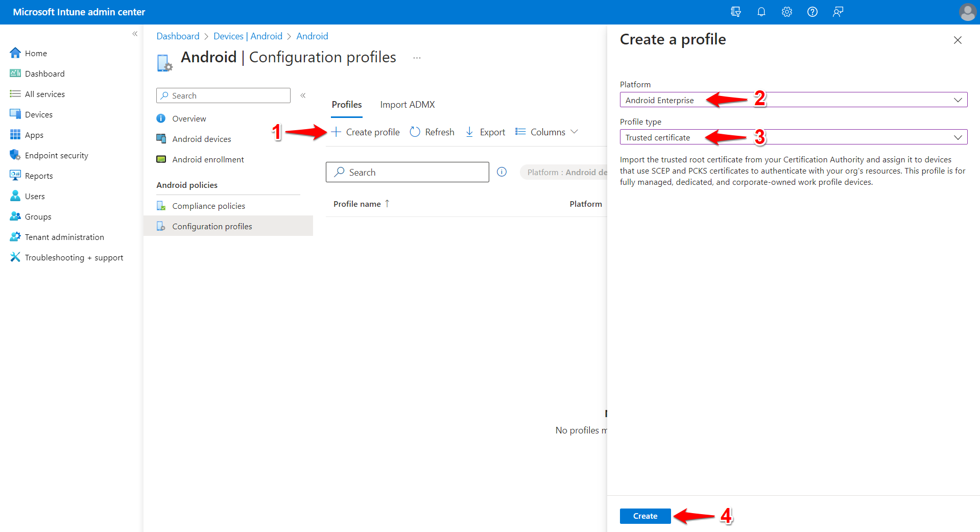This screenshot has width=980, height=532.
Task: Click the blue Create button
Action: tap(645, 516)
